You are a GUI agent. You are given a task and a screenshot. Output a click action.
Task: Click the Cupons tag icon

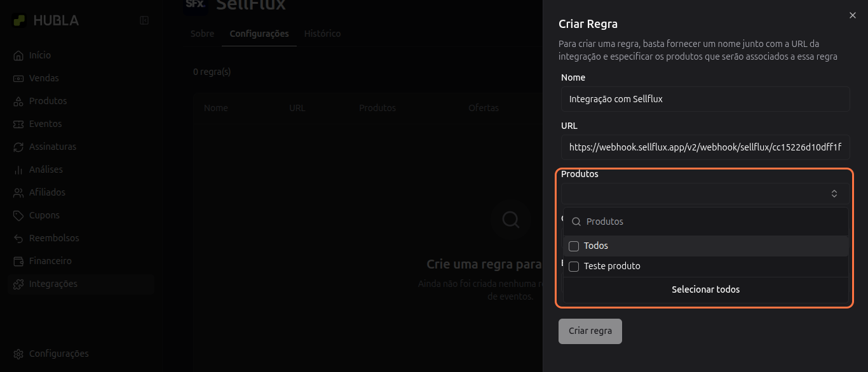tap(18, 216)
